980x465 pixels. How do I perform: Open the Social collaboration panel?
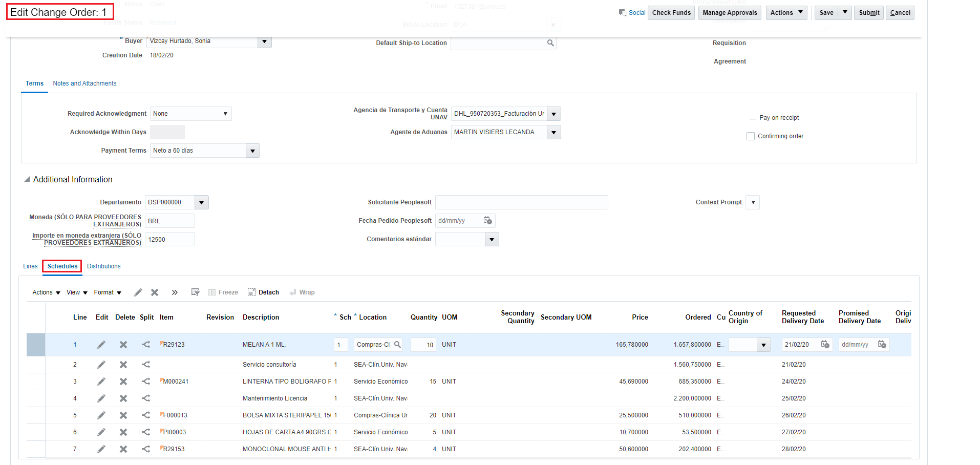coord(632,12)
